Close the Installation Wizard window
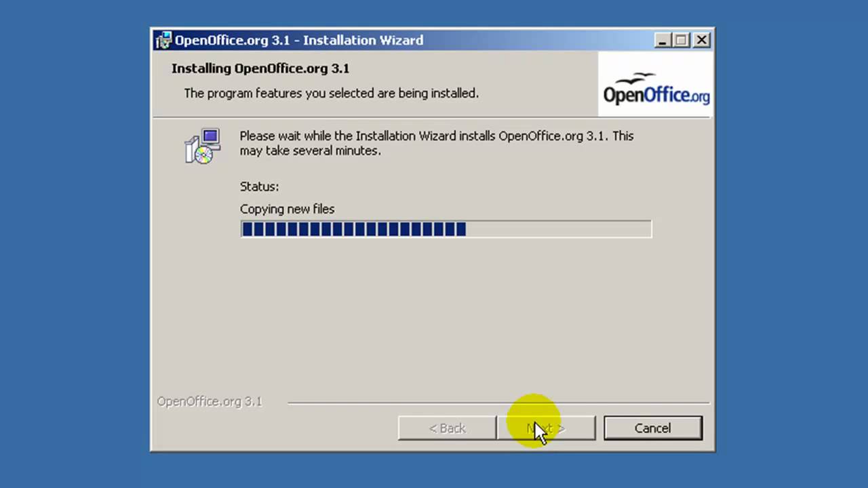 coord(702,41)
